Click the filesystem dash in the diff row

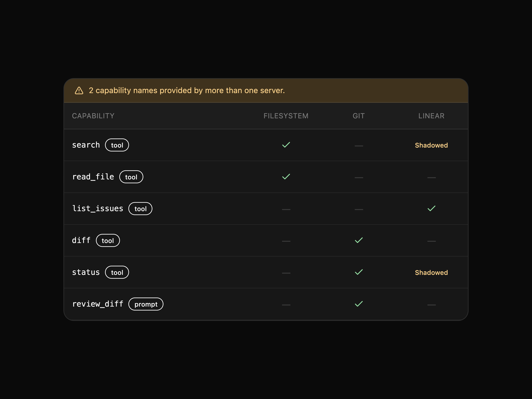286,241
